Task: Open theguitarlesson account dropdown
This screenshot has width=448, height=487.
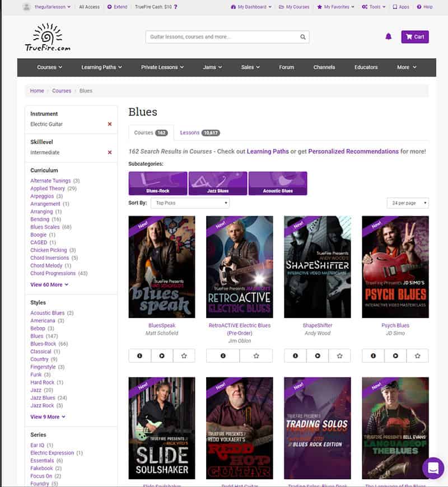Action: [48, 7]
